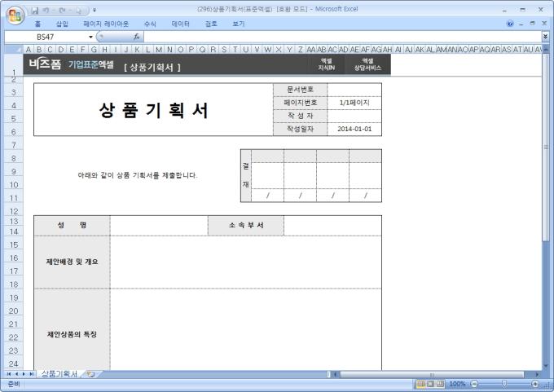Click into the formula bar
The height and width of the screenshot is (392, 554).
(x=342, y=37)
